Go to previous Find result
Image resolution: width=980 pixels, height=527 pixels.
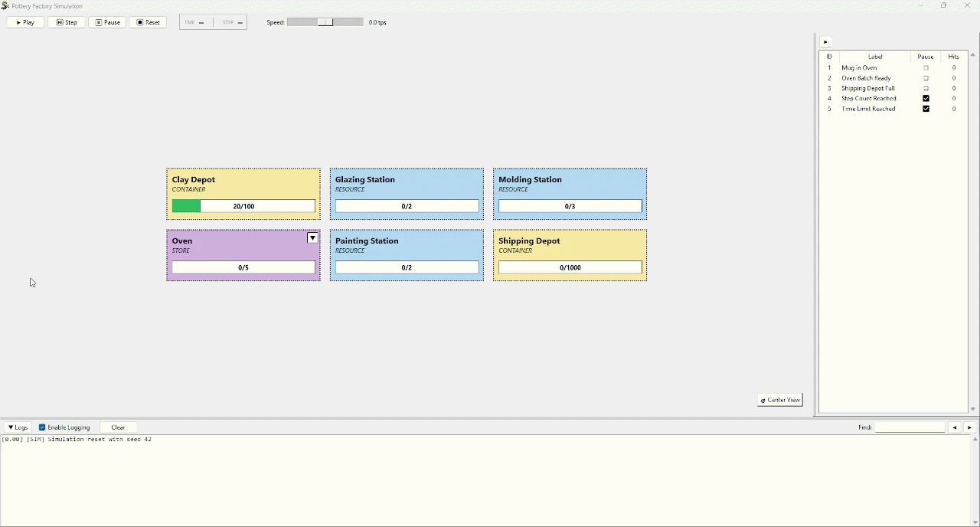pos(955,428)
